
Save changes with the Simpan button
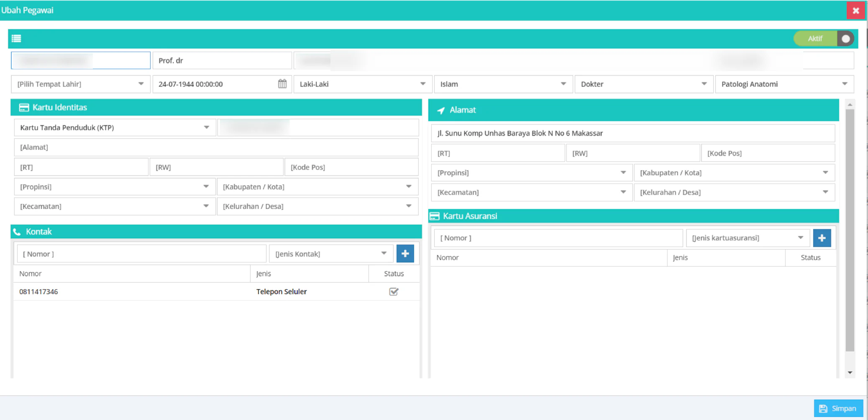point(838,408)
